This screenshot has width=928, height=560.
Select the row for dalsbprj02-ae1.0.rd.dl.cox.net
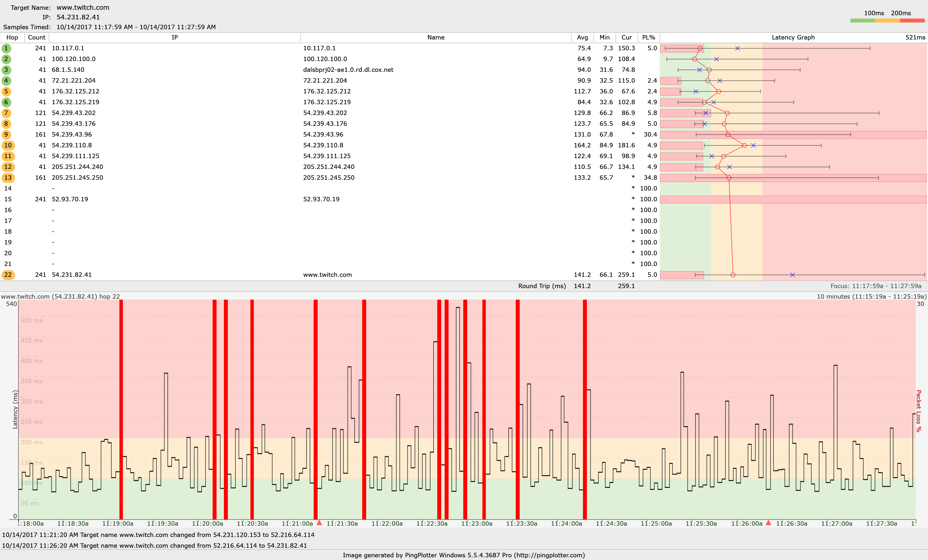point(348,70)
